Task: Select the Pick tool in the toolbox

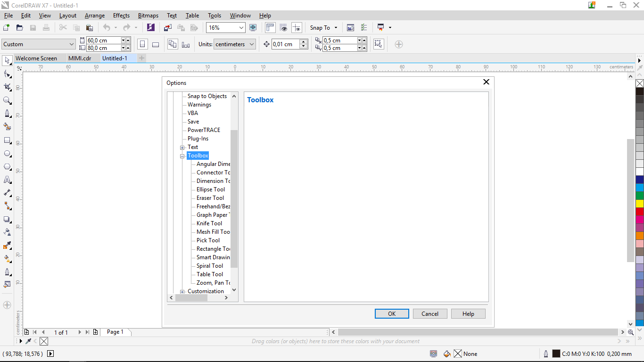Action: tap(7, 61)
